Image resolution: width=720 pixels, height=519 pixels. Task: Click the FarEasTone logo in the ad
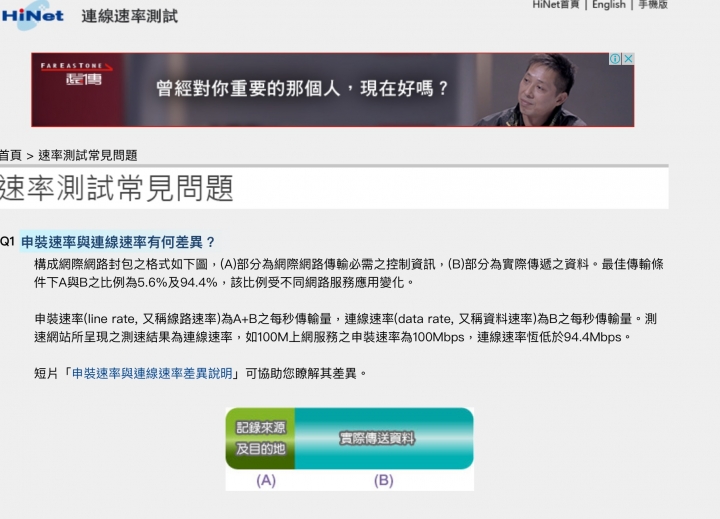pos(77,73)
